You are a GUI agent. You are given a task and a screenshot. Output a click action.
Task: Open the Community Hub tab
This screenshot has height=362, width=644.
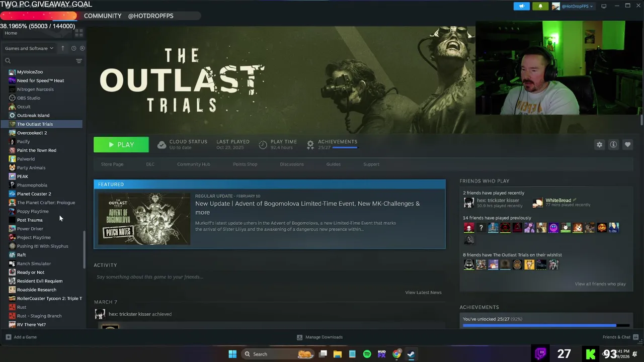(x=193, y=164)
